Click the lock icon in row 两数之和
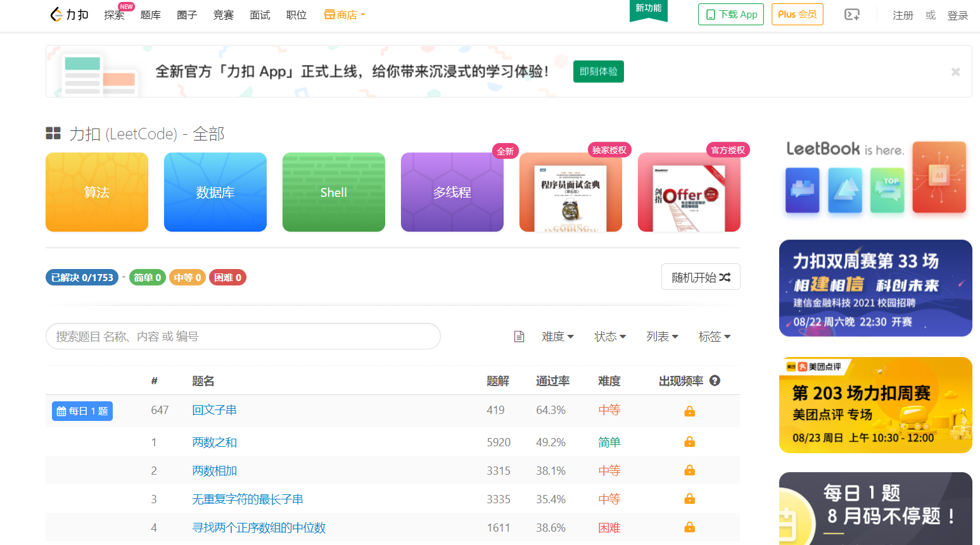The height and width of the screenshot is (545, 980). 690,442
